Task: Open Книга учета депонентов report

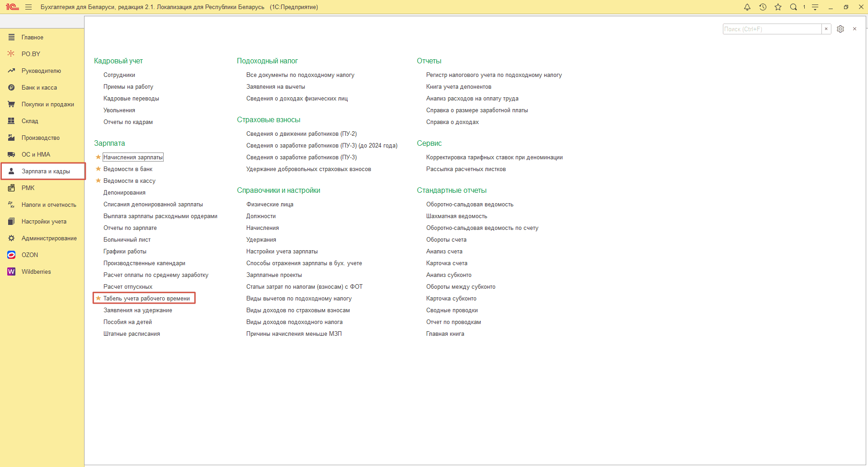Action: (x=459, y=86)
